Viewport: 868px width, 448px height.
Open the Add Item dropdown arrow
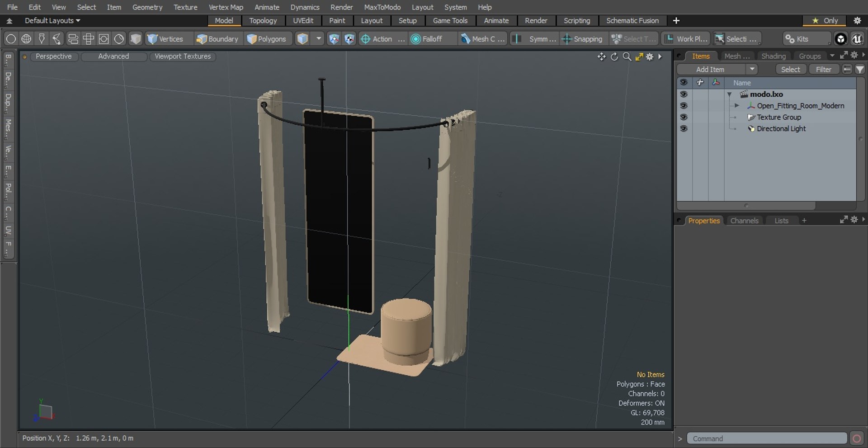point(752,69)
